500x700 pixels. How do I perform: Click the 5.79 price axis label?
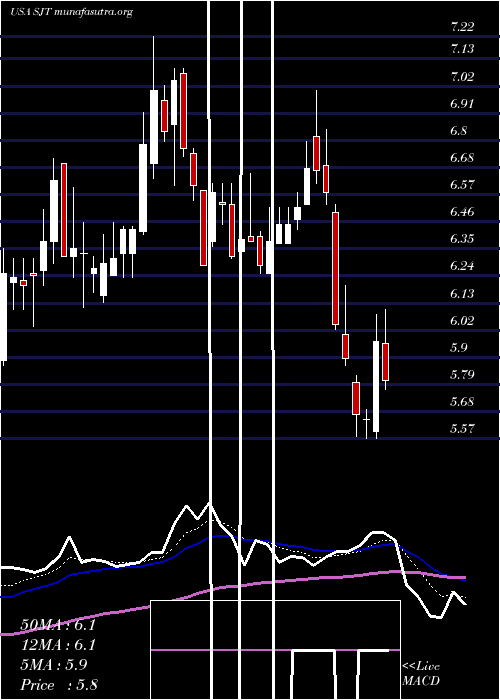pos(462,375)
